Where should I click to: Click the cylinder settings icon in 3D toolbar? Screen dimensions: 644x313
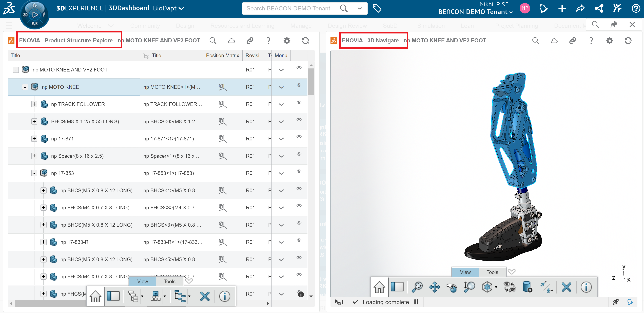[x=527, y=287]
